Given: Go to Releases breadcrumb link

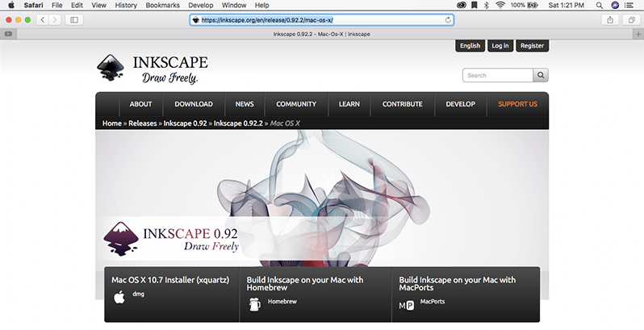Looking at the screenshot, I should click(x=143, y=123).
